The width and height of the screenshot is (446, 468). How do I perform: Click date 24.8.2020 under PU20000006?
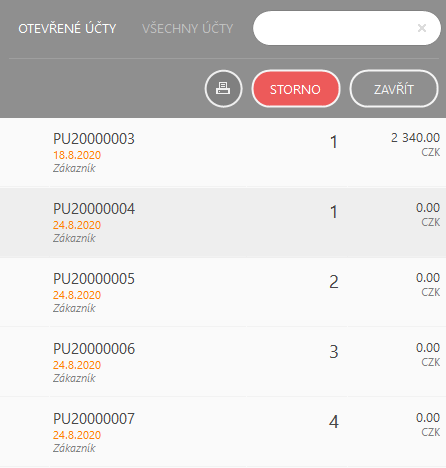click(77, 365)
